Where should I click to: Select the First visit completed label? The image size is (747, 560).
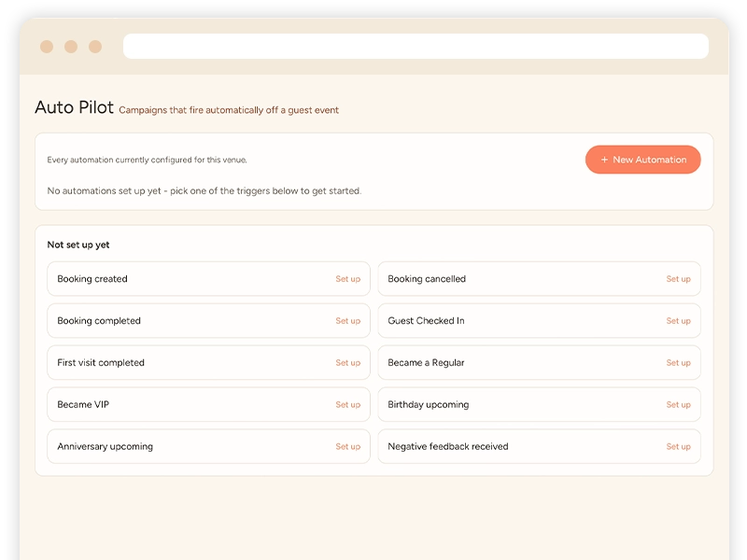(101, 363)
